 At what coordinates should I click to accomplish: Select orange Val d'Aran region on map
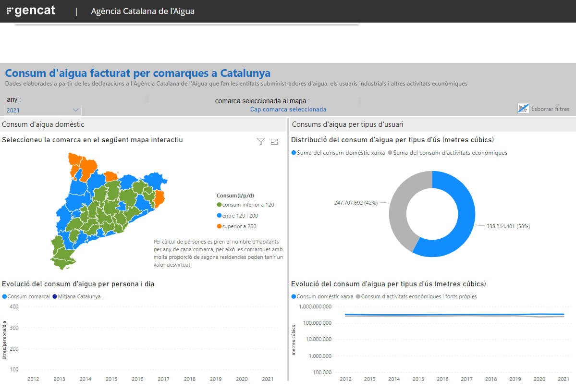(75, 161)
